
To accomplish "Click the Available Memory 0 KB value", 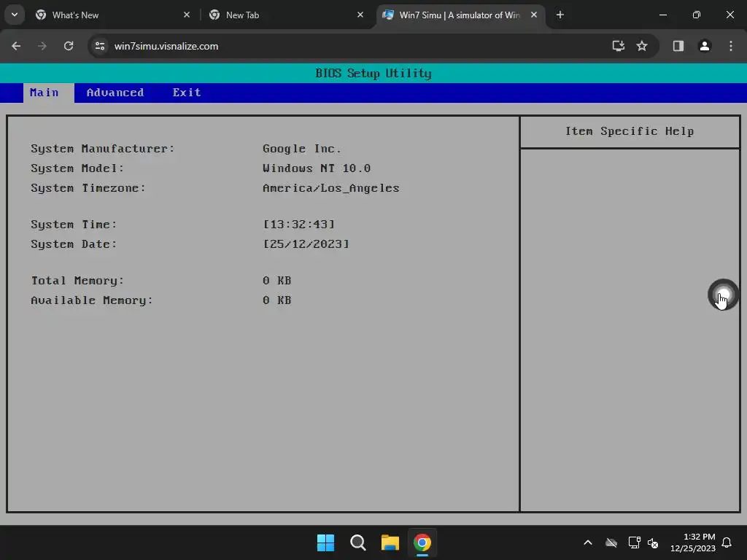I will point(276,300).
